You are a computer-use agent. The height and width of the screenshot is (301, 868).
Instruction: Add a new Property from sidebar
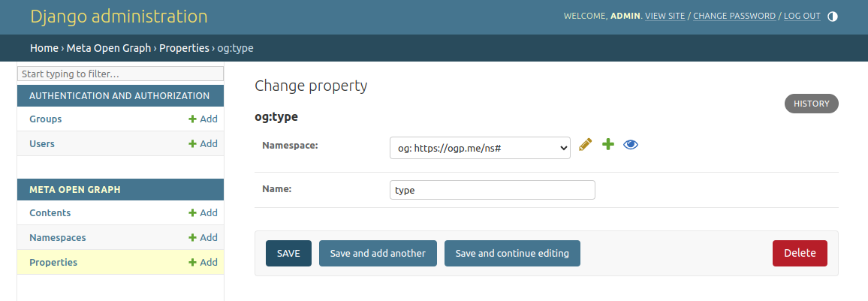coord(203,262)
